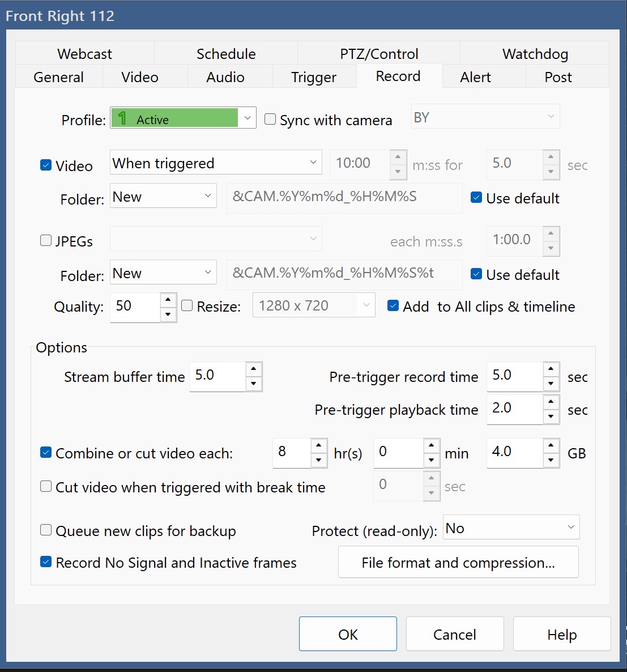
Task: Toggle Queue new clips for backup
Action: [46, 530]
